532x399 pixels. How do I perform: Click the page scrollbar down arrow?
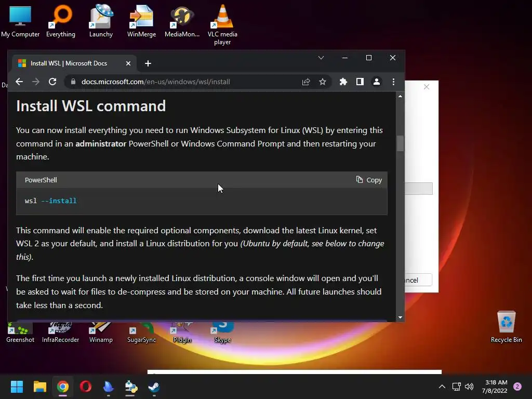[401, 317]
